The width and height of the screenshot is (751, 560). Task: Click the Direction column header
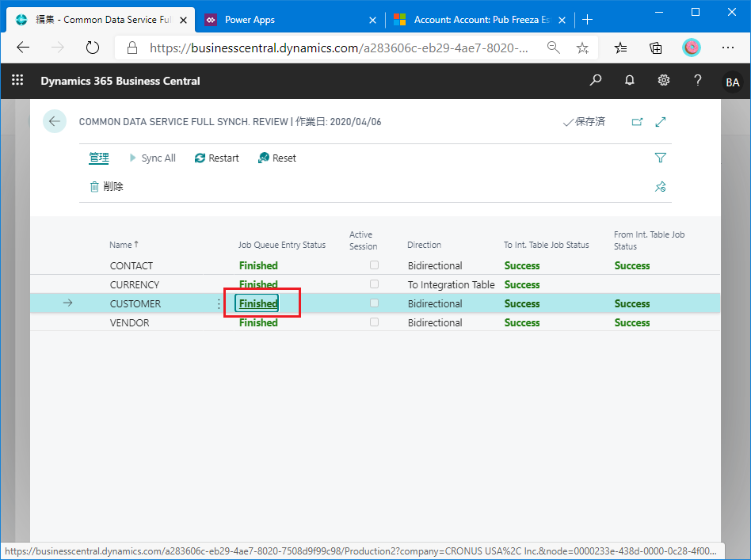point(424,245)
